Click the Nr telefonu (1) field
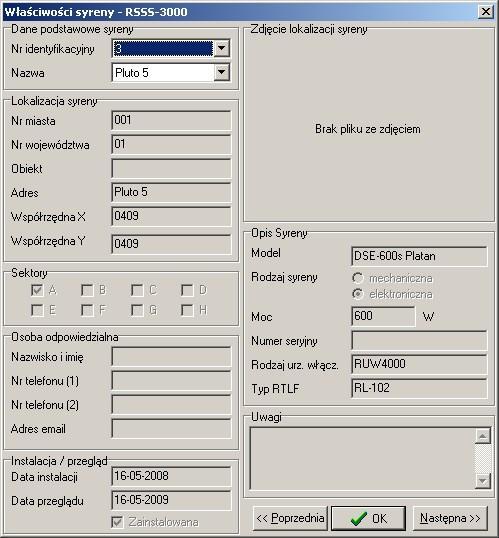499x538 pixels. (171, 381)
